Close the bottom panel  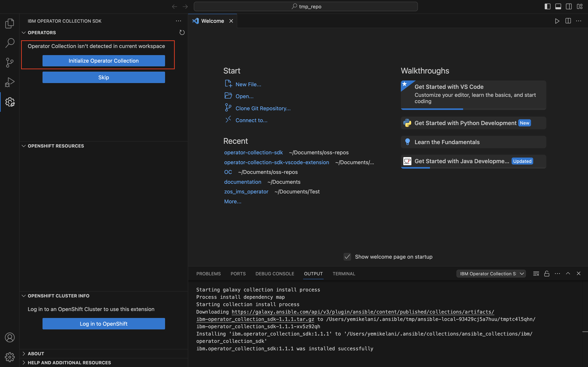pyautogui.click(x=578, y=274)
